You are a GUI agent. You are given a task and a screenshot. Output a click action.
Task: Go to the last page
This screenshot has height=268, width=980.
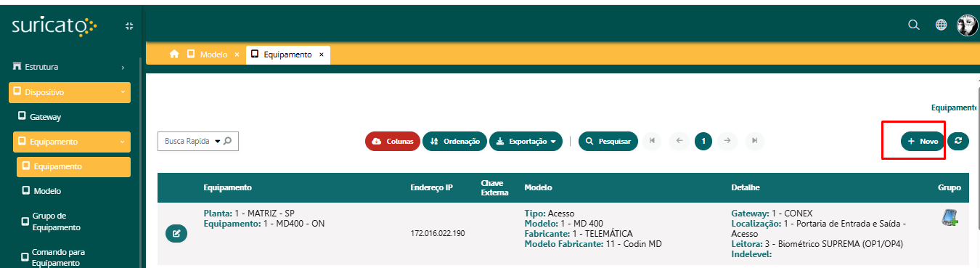coord(755,141)
